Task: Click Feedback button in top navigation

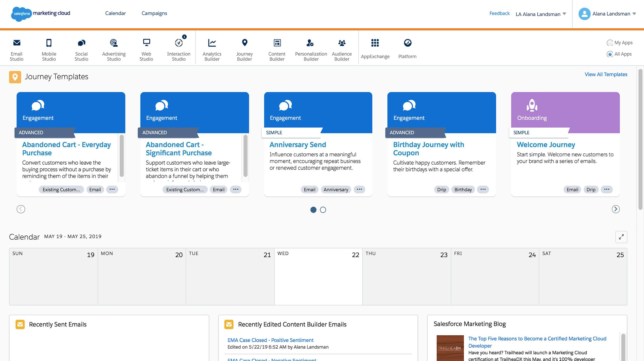Action: tap(499, 13)
